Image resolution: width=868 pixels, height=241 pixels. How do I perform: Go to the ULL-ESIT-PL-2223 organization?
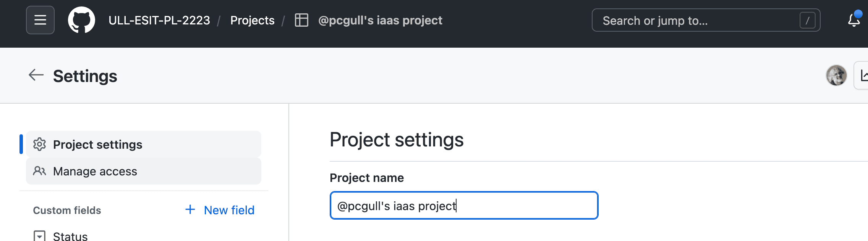(159, 20)
